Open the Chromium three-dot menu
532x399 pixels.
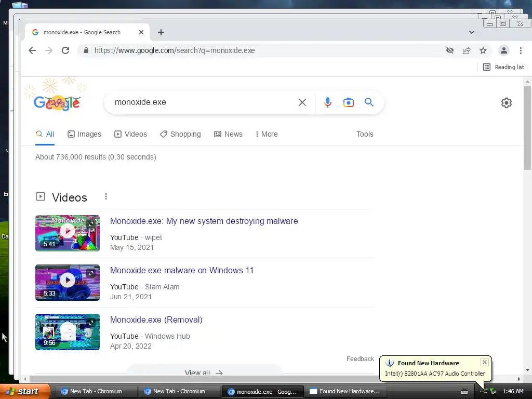coord(521,50)
